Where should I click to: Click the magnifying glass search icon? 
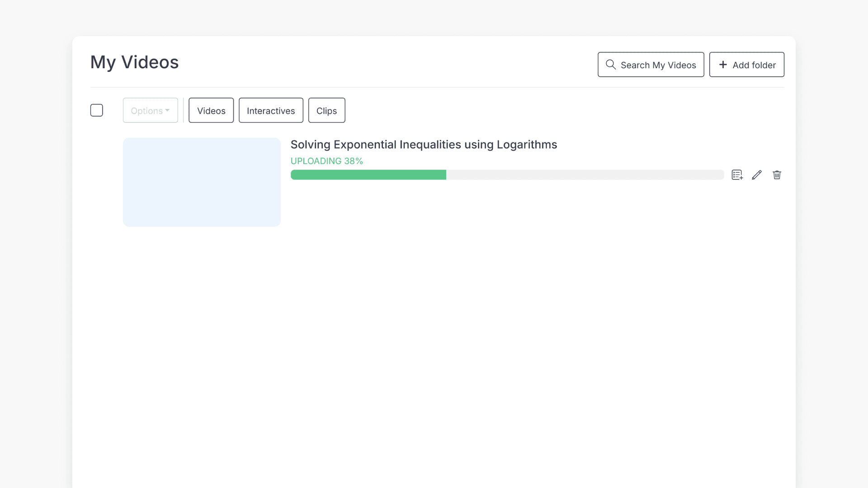pos(611,64)
